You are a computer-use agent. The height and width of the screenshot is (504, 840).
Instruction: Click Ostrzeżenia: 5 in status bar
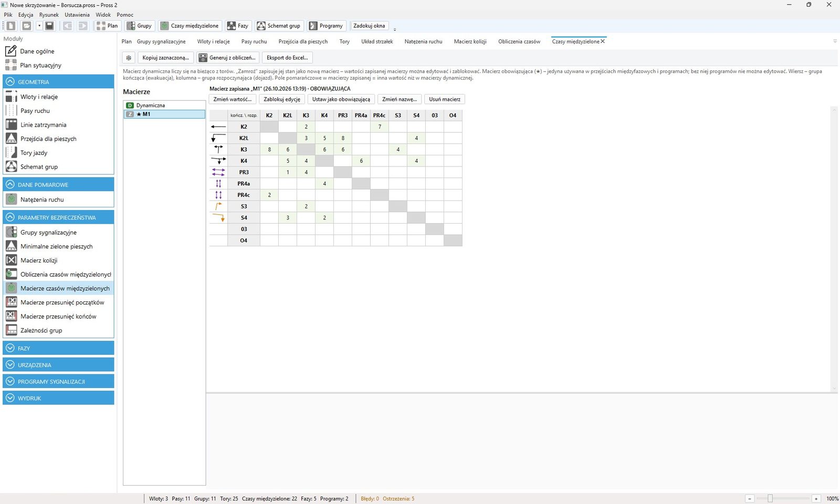pyautogui.click(x=398, y=499)
